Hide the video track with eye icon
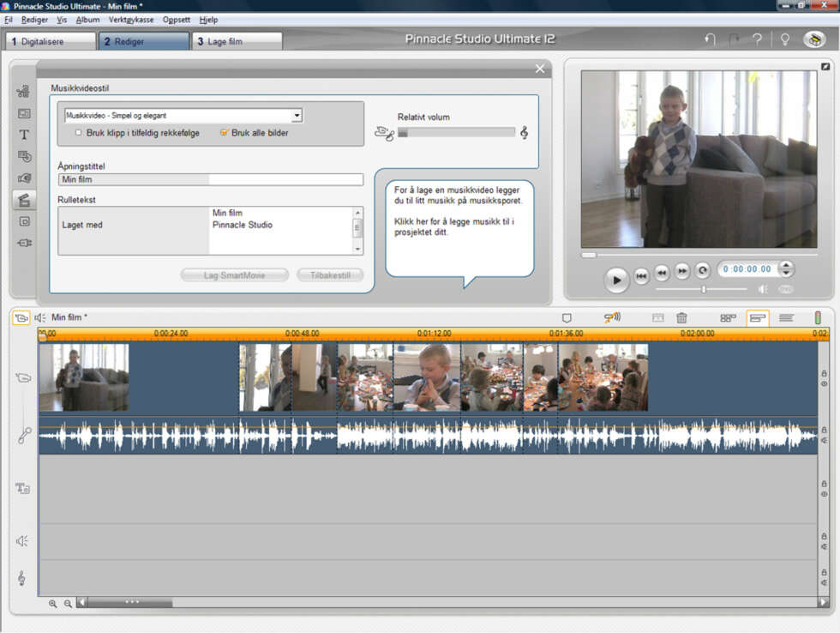The width and height of the screenshot is (840, 633). pyautogui.click(x=824, y=383)
